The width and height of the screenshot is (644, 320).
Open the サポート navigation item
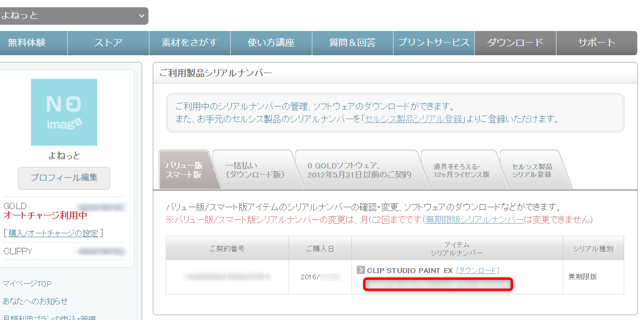[597, 43]
